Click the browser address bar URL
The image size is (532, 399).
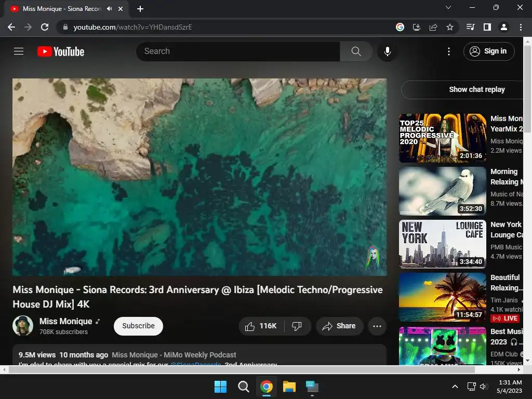click(x=132, y=27)
